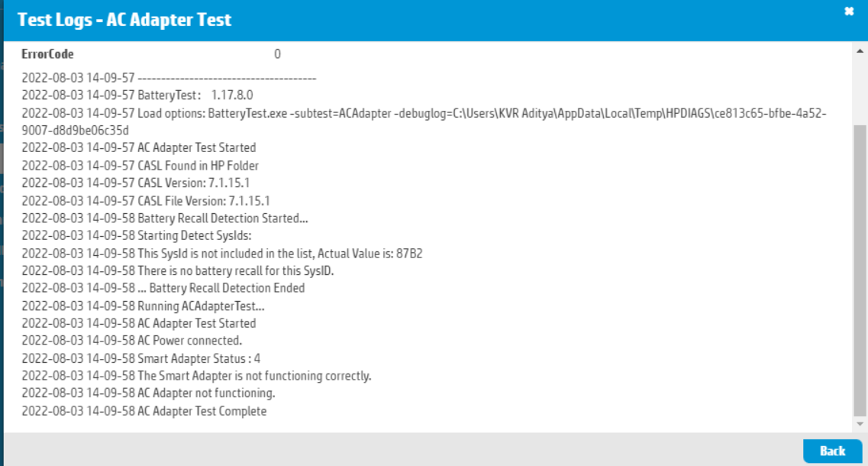Click the Running ACAdapterTest line

pyautogui.click(x=143, y=306)
